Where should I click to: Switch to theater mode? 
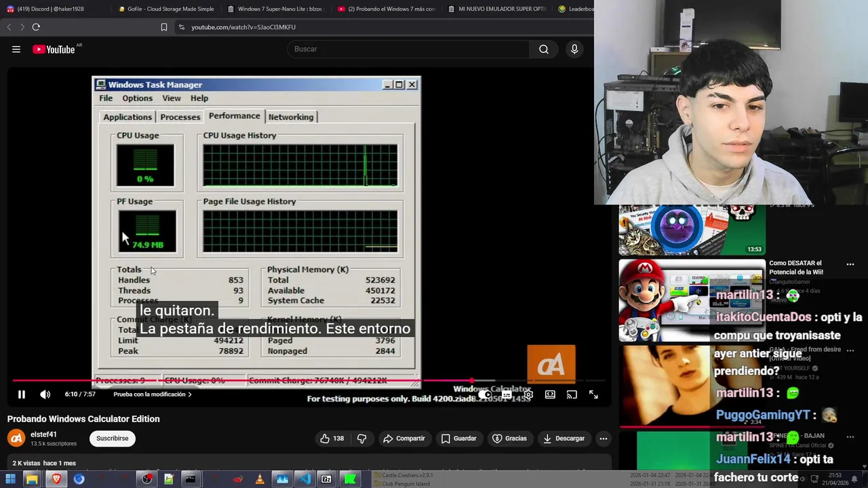pyautogui.click(x=550, y=394)
